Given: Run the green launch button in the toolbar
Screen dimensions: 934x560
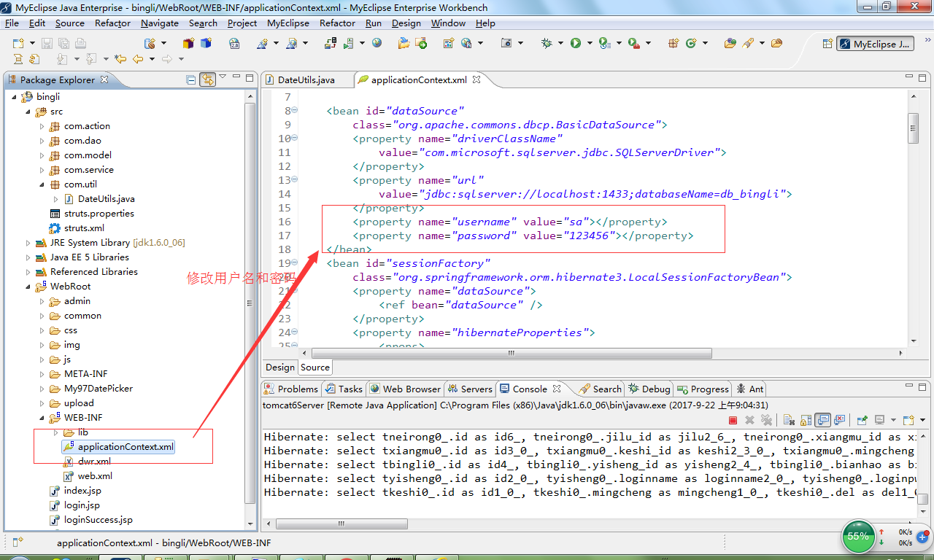Looking at the screenshot, I should click(x=576, y=43).
